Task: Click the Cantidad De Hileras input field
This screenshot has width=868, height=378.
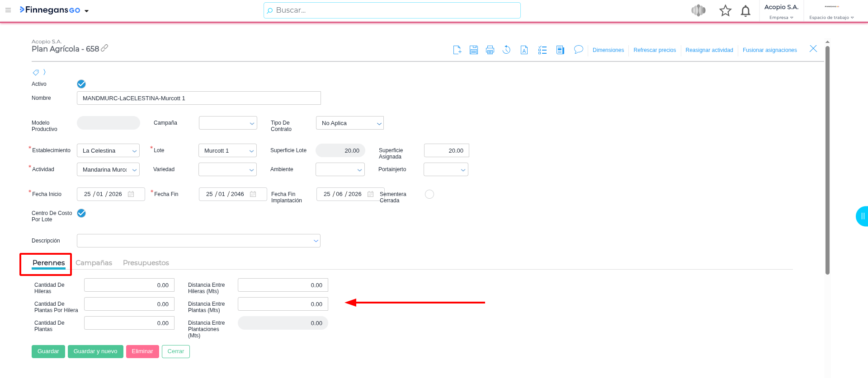Action: [x=129, y=285]
